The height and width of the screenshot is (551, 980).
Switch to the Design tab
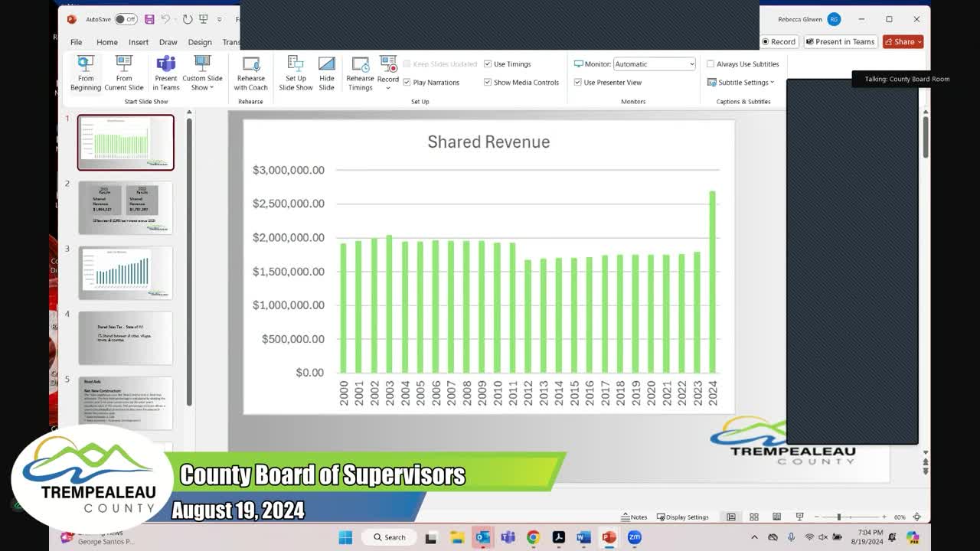[x=200, y=42]
